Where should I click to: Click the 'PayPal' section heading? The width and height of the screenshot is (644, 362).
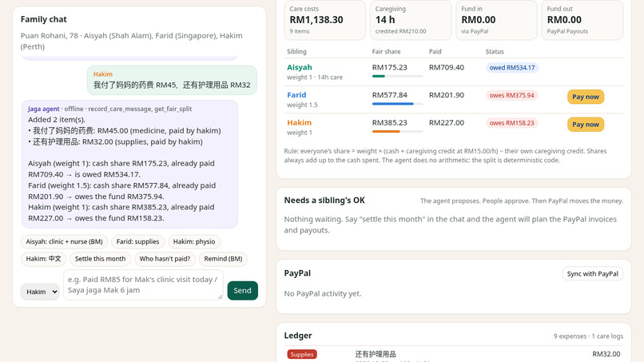(297, 273)
